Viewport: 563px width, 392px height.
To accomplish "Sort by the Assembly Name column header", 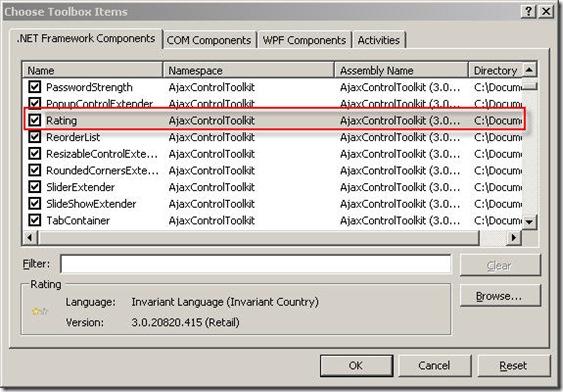I will click(x=401, y=70).
